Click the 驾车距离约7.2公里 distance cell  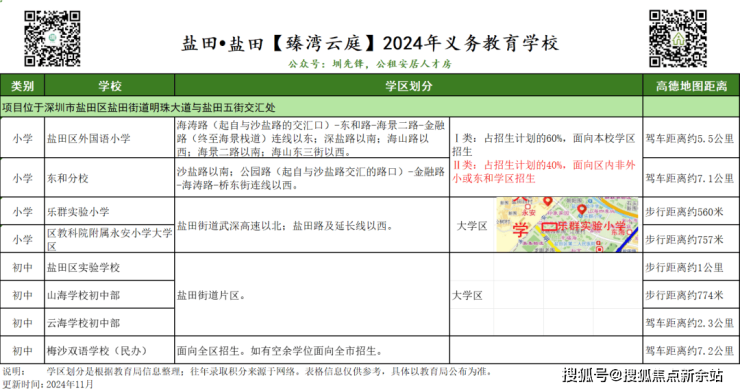click(691, 350)
